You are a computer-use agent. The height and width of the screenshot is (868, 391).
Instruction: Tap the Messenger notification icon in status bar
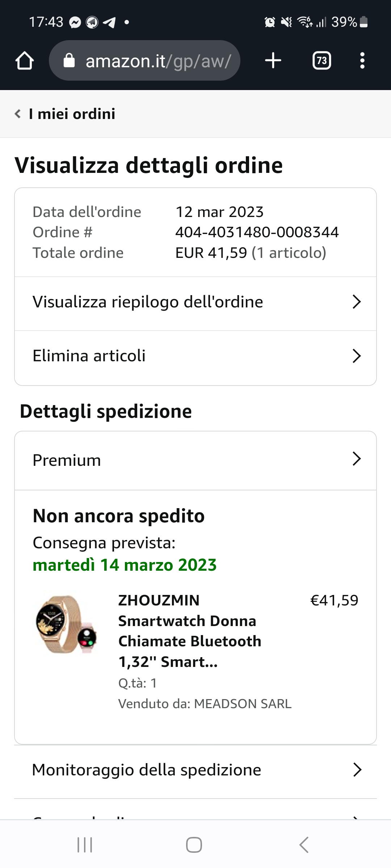[75, 22]
